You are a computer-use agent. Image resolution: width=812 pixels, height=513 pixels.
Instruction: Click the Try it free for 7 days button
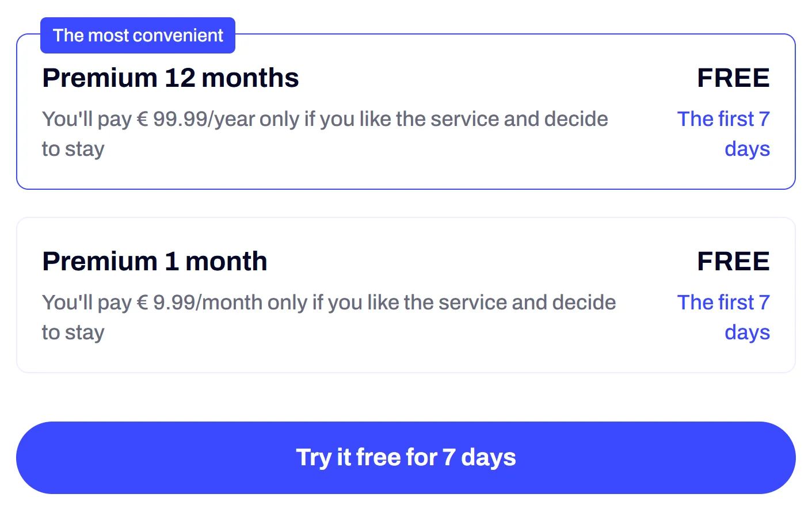[x=406, y=457]
